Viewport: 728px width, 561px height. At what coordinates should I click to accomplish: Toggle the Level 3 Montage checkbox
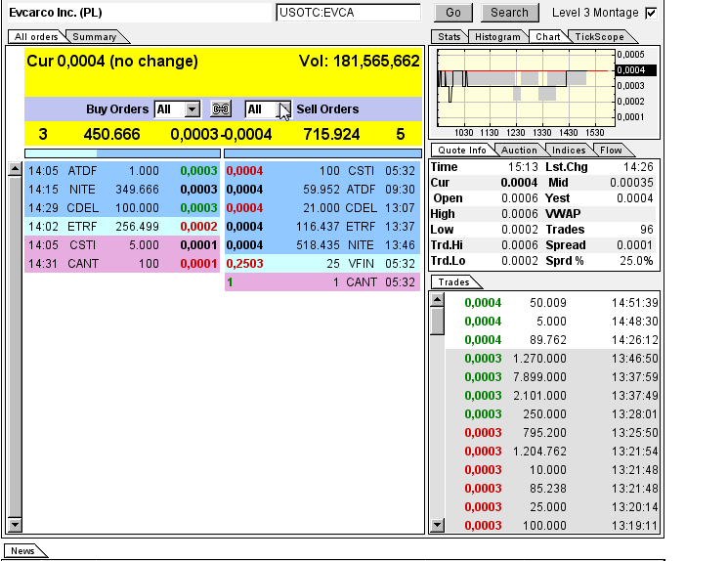pyautogui.click(x=651, y=13)
